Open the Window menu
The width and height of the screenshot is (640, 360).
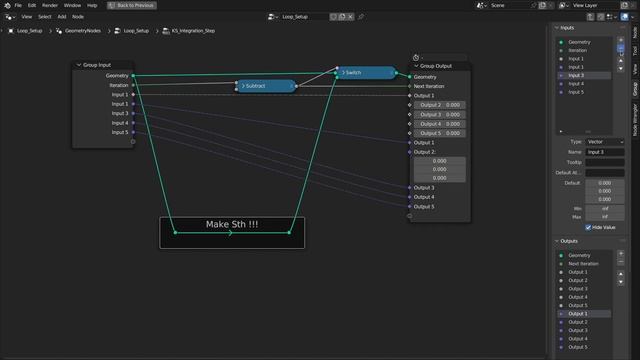coord(72,5)
